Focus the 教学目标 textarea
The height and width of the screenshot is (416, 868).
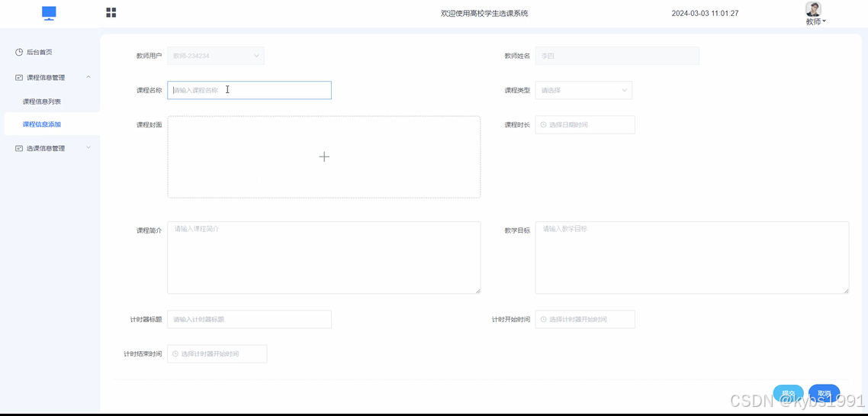pos(692,257)
